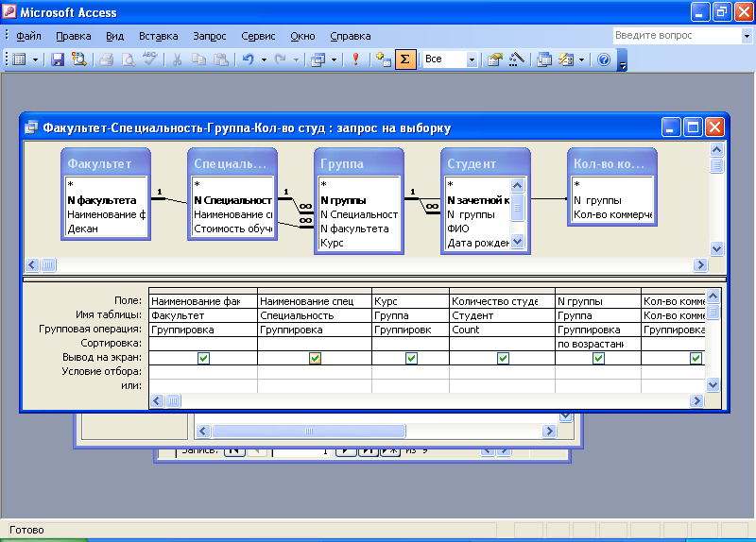The height and width of the screenshot is (542, 756).
Task: Run the query with exclamation icon
Action: point(356,59)
